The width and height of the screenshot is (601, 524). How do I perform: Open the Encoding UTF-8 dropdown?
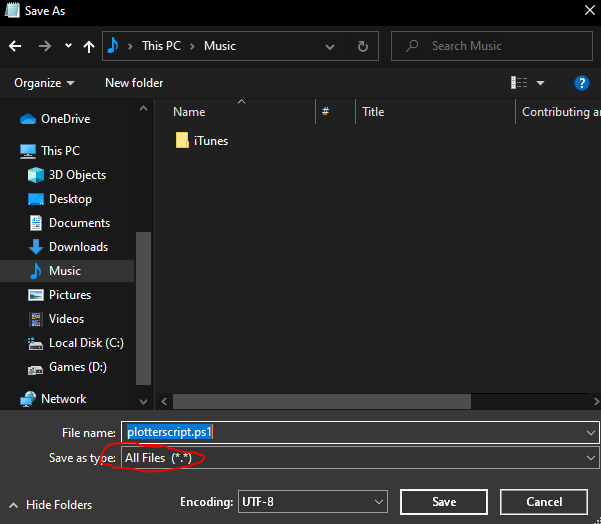313,502
